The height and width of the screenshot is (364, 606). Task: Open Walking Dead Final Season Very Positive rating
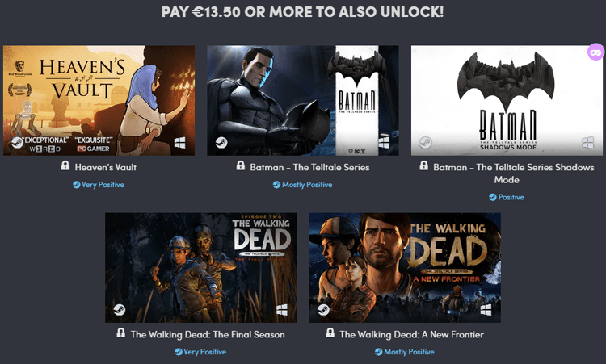tap(200, 352)
